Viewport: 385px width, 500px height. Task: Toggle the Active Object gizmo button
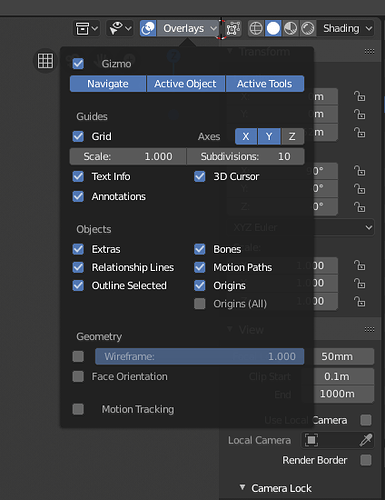186,83
